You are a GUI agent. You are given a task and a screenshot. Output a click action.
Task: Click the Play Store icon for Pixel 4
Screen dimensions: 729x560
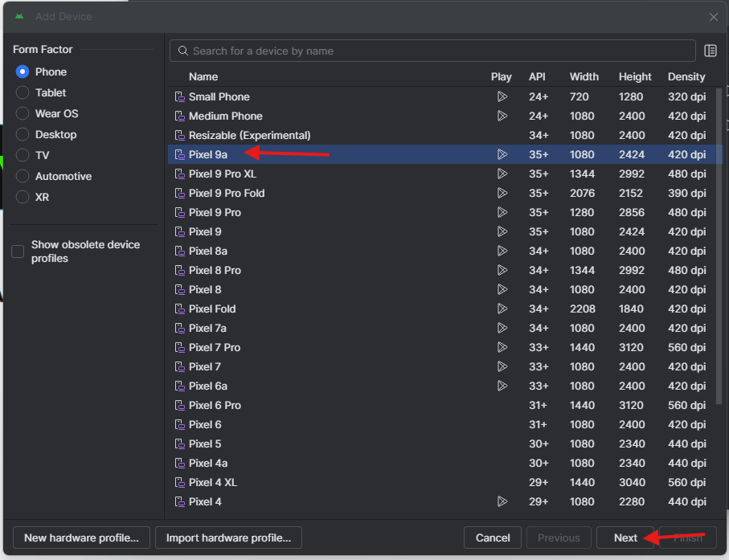click(502, 501)
